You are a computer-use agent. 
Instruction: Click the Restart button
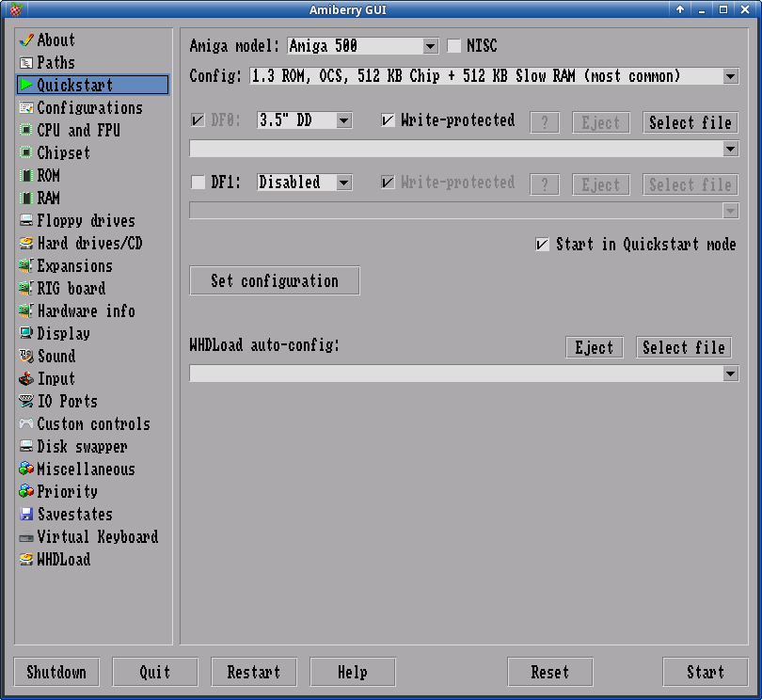254,672
